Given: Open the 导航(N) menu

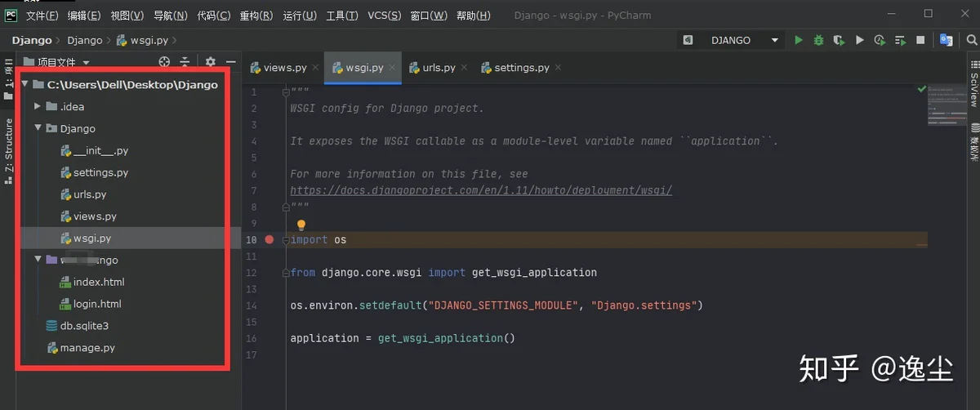Looking at the screenshot, I should point(170,16).
